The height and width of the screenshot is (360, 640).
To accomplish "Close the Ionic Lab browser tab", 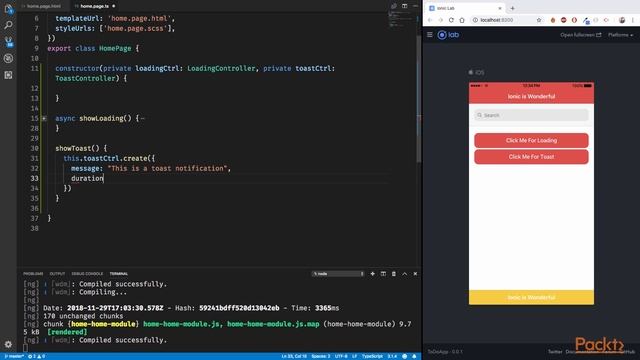I will 500,8.
